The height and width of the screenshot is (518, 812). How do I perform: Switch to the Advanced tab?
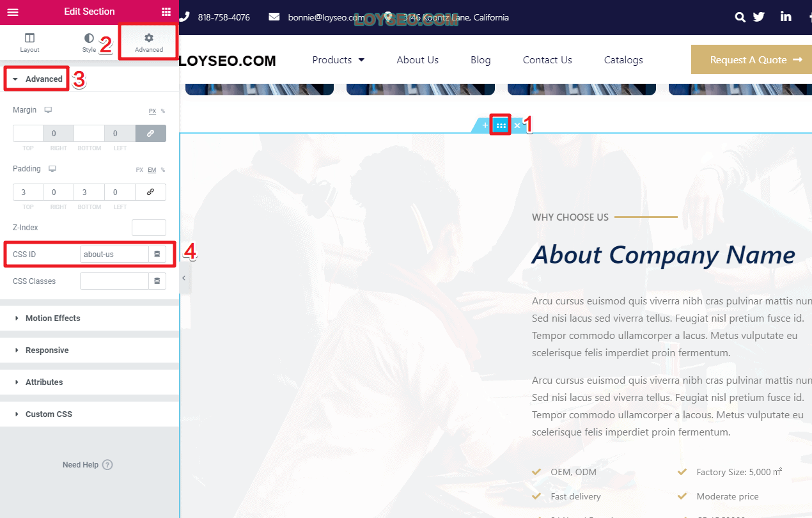click(x=149, y=43)
